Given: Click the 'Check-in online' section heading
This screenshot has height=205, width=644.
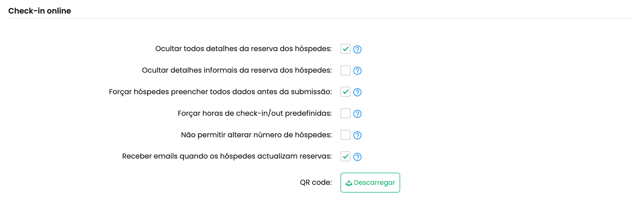Looking at the screenshot, I should [x=40, y=11].
